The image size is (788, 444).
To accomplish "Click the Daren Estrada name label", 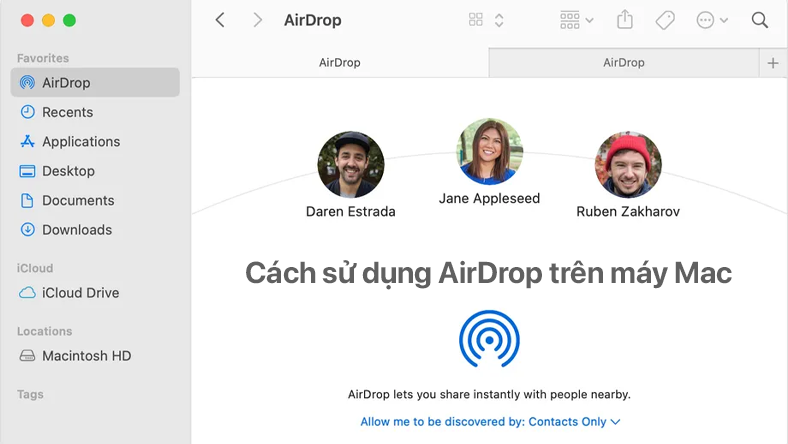I will [351, 212].
